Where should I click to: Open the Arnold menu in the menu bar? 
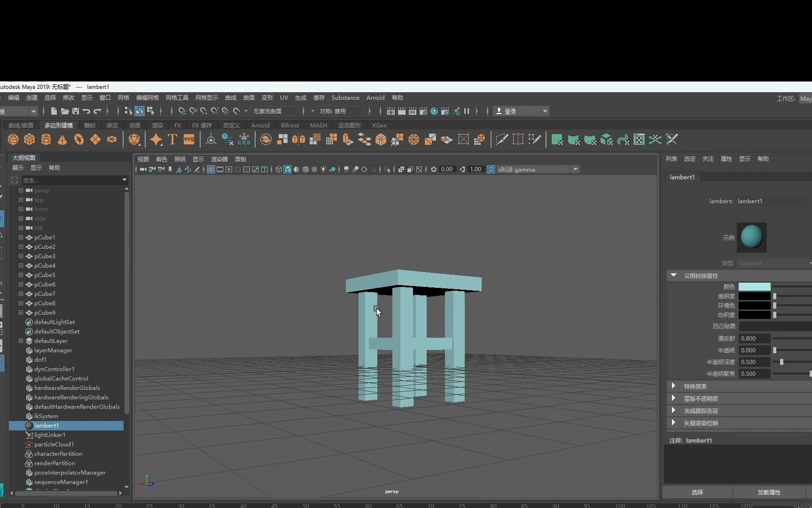pyautogui.click(x=375, y=98)
